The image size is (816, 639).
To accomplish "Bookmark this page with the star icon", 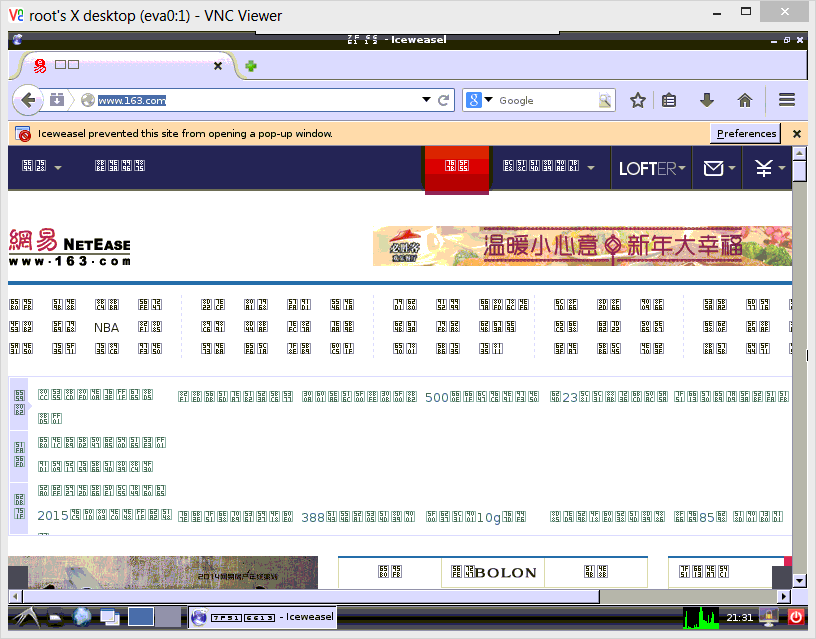I will [x=637, y=100].
